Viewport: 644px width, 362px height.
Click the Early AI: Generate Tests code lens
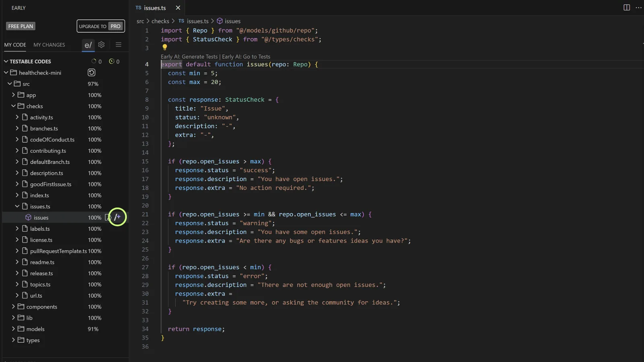189,57
